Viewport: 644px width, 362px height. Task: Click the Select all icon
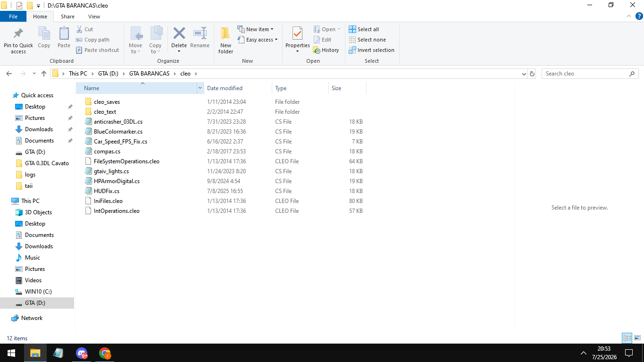coord(352,29)
